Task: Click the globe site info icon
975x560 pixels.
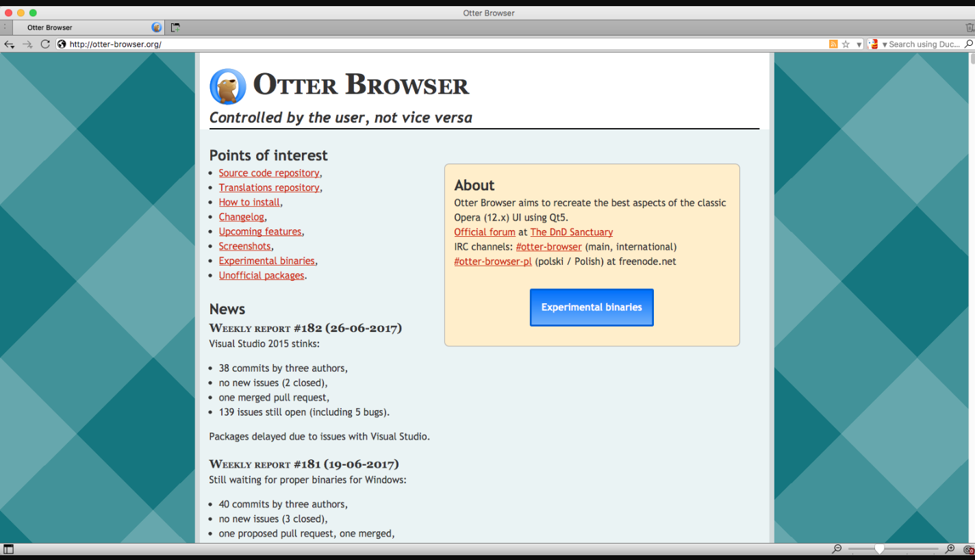Action: coord(62,44)
